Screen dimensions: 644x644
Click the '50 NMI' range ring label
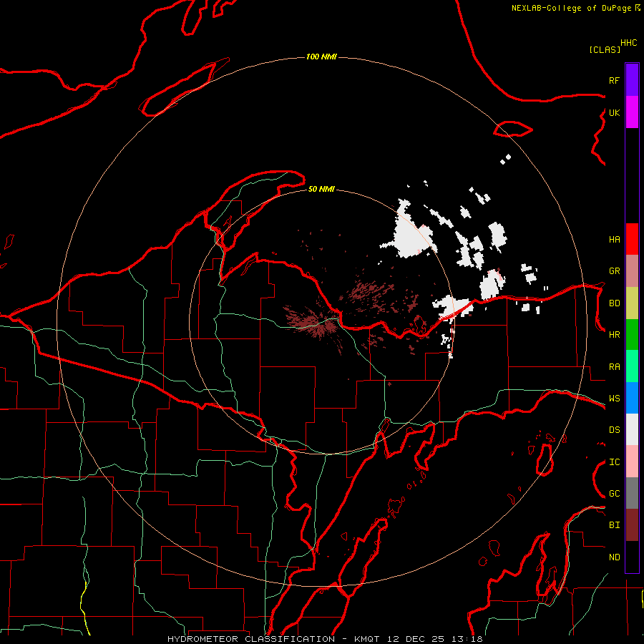(321, 189)
